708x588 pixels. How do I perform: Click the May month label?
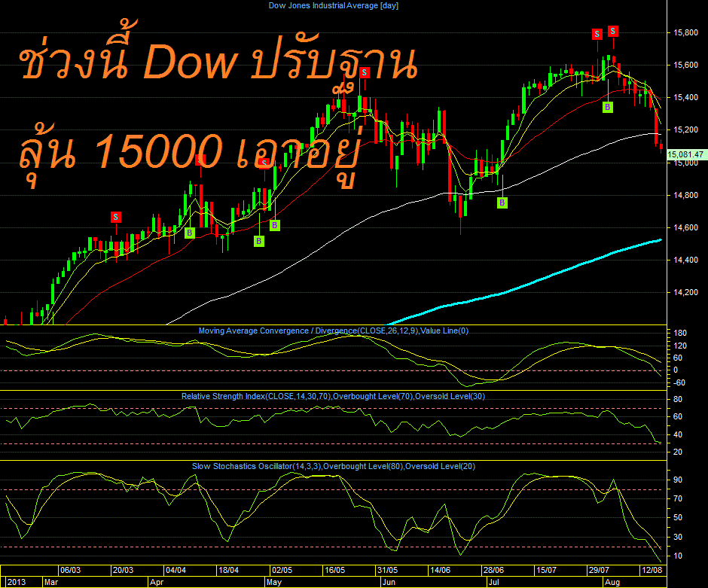tap(274, 582)
